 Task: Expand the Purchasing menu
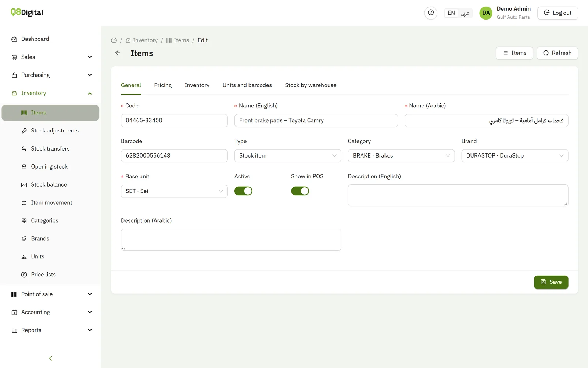coord(50,75)
